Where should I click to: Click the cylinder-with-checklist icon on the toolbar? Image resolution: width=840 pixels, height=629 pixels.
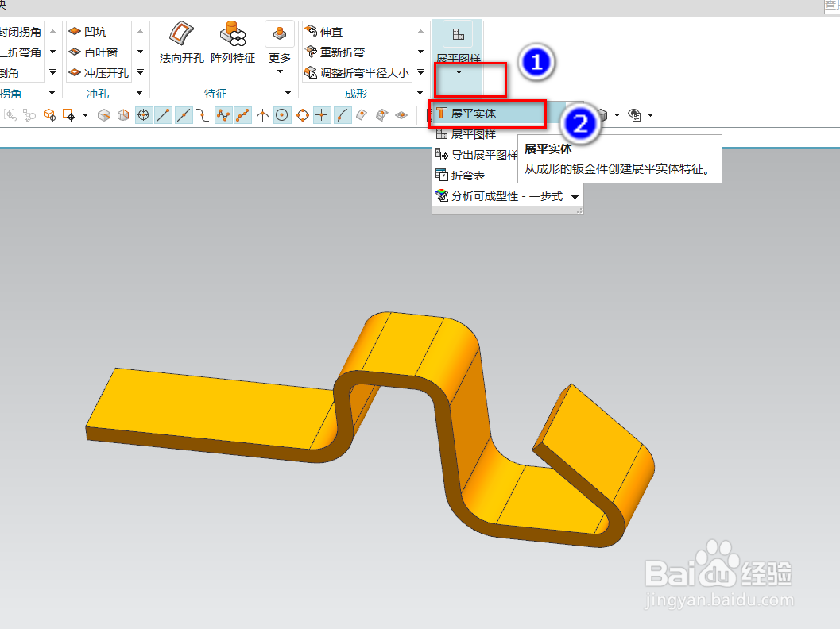(635, 115)
